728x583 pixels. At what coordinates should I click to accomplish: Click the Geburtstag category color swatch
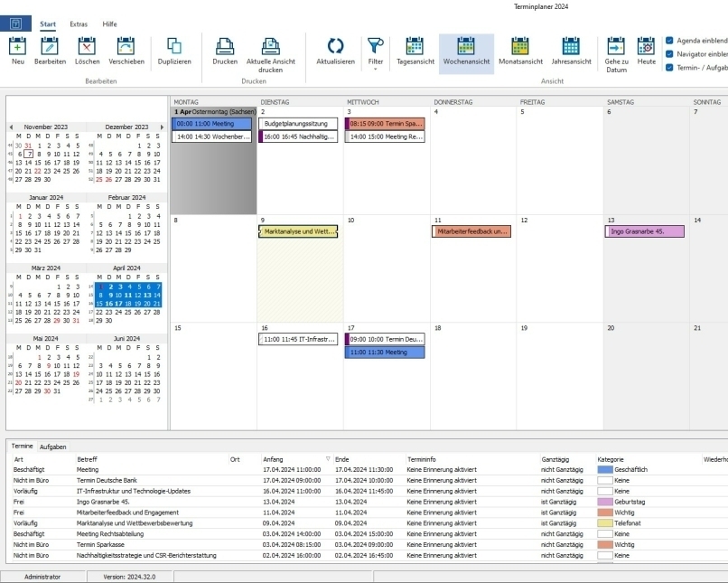click(604, 502)
